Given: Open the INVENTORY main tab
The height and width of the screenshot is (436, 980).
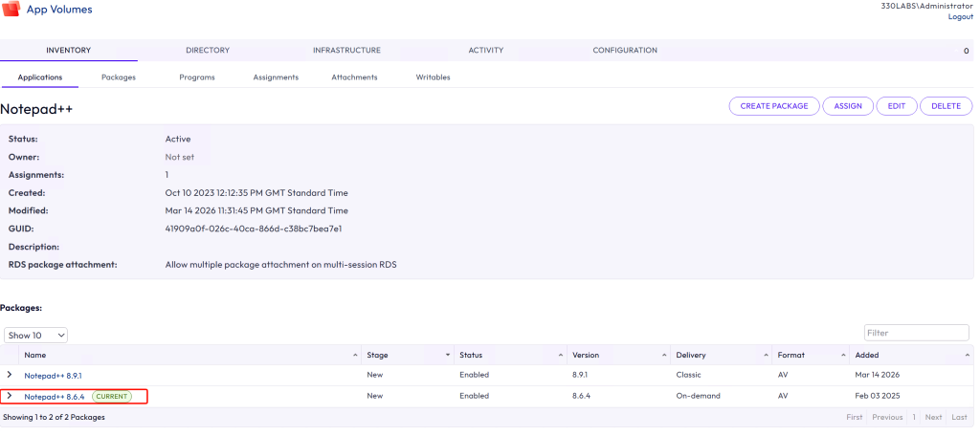Looking at the screenshot, I should point(69,50).
